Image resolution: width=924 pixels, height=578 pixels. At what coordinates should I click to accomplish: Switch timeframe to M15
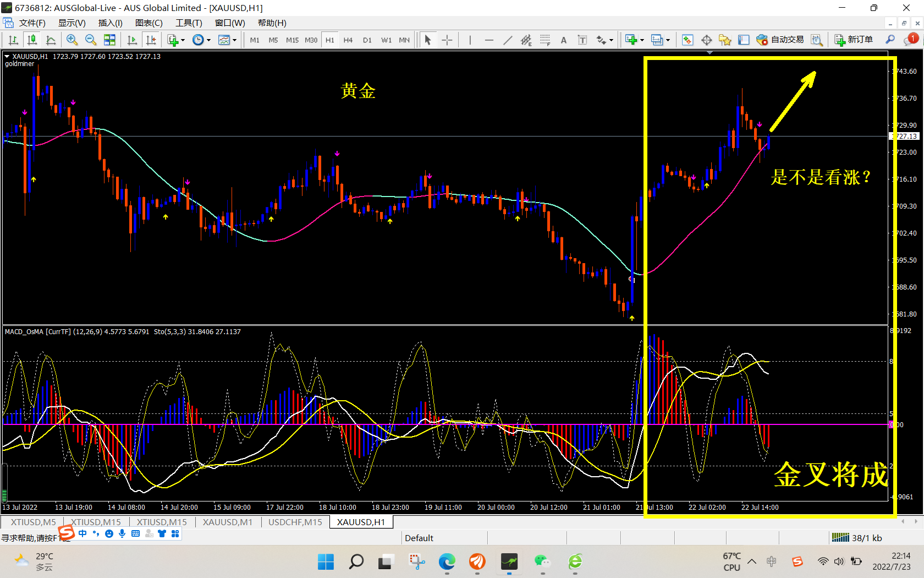[x=292, y=40]
